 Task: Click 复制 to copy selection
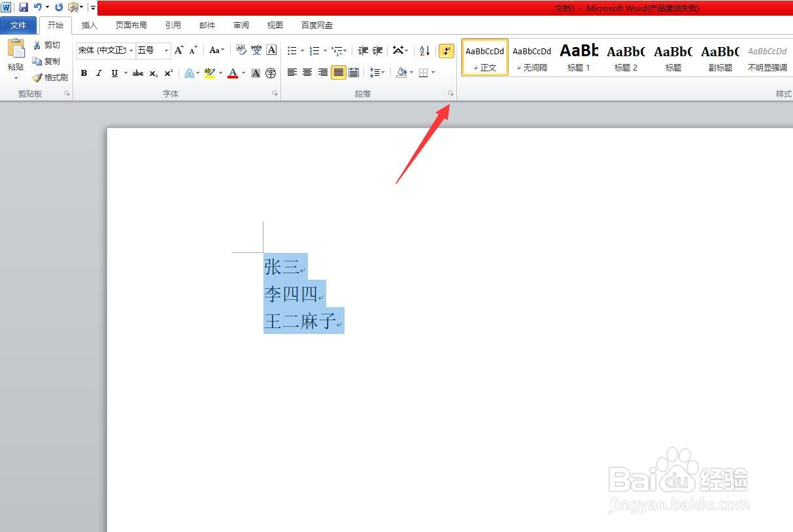click(x=46, y=61)
